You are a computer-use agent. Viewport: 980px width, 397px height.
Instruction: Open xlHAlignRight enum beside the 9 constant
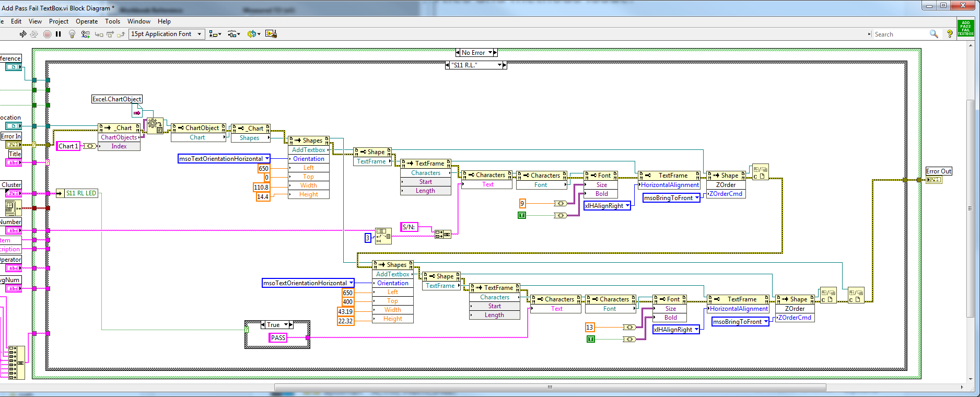click(606, 206)
